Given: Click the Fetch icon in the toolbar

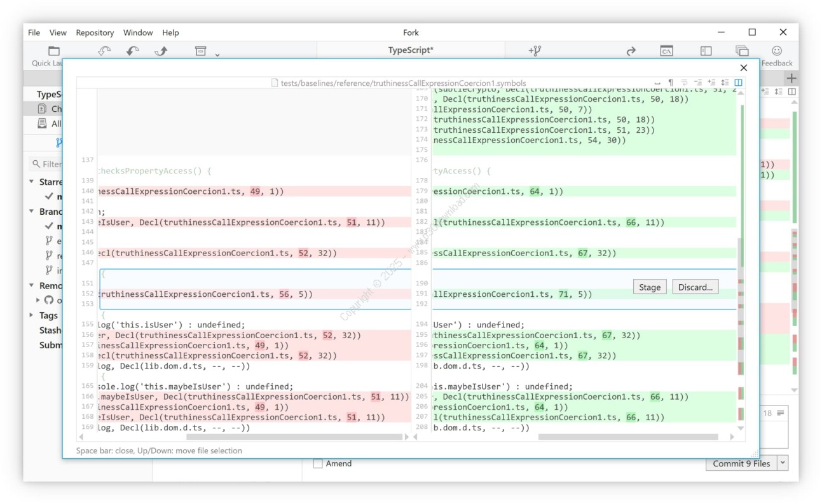Looking at the screenshot, I should 104,51.
